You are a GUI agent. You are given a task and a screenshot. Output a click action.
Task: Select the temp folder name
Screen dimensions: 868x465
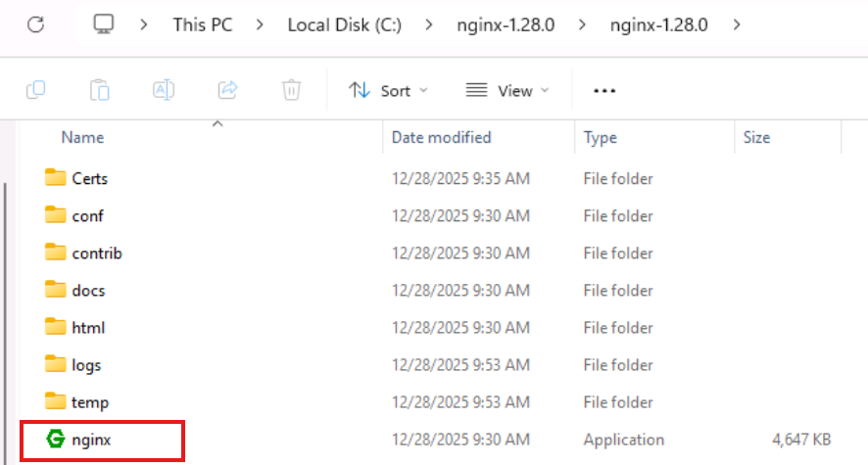90,403
